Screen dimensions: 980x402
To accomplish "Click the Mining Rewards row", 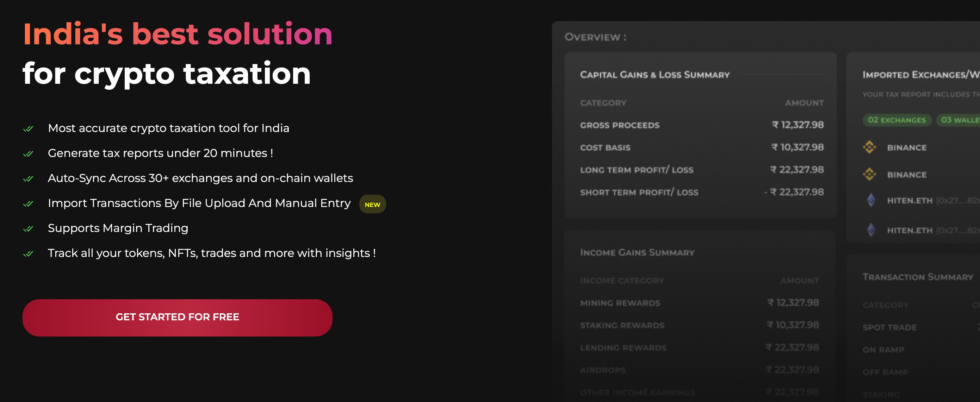I will (x=620, y=303).
